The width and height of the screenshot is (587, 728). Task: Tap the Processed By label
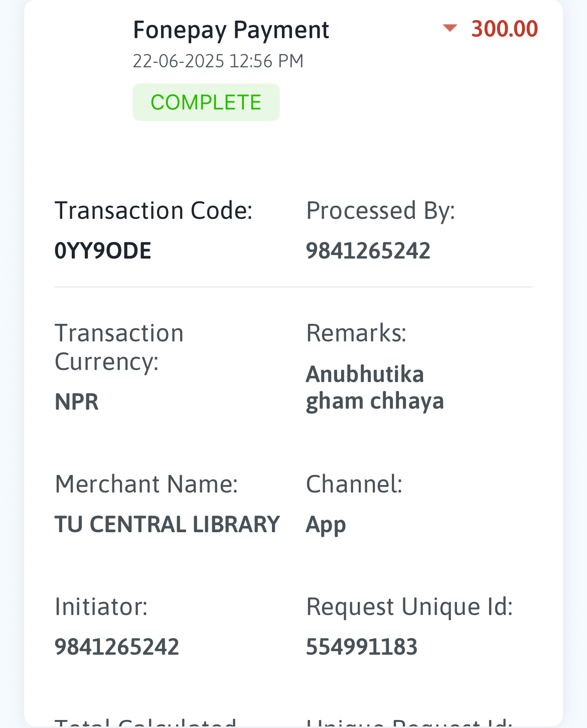(x=380, y=210)
